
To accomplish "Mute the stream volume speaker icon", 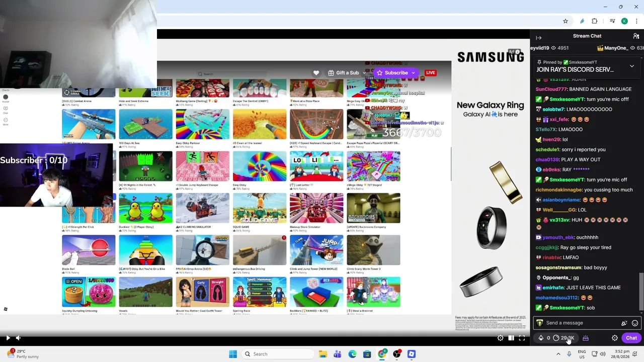I will 18,338.
